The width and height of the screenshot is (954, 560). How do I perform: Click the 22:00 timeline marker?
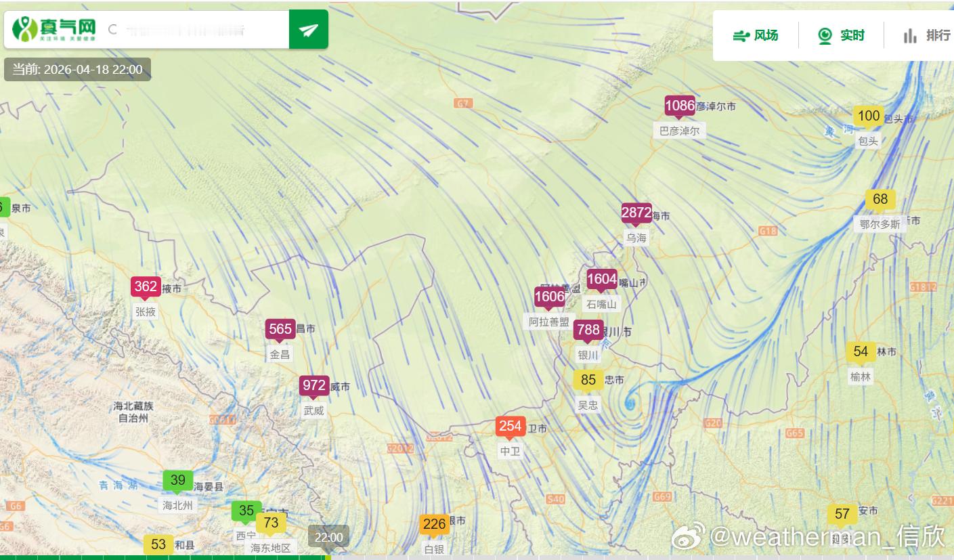[329, 537]
